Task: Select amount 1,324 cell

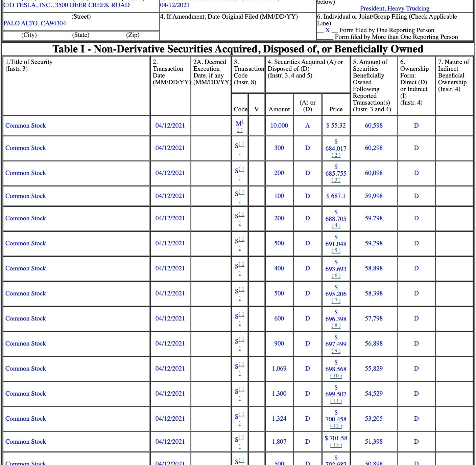Action: 279,419
